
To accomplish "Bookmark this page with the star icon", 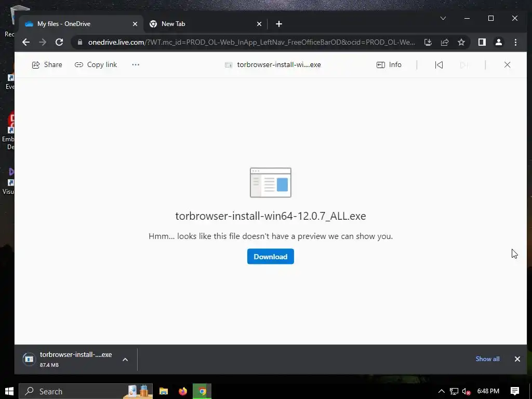I will coord(461,42).
